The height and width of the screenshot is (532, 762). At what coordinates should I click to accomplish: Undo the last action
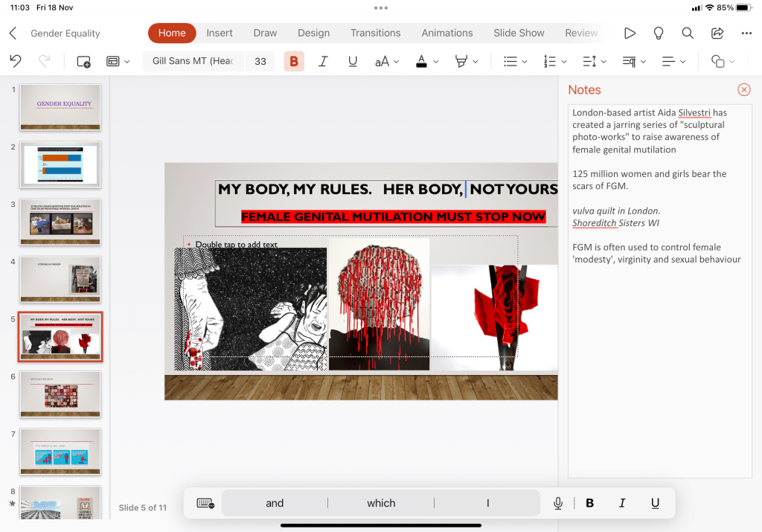click(16, 62)
